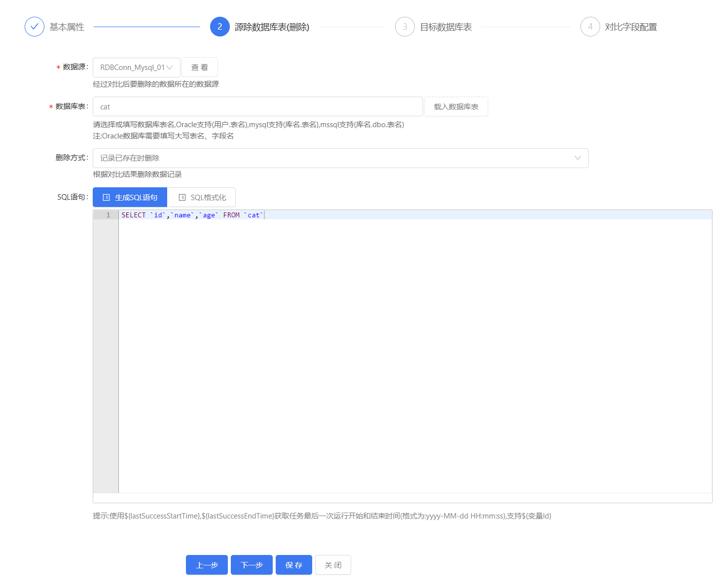Click the 保存 button
Screen dimensions: 722x588
pos(294,565)
